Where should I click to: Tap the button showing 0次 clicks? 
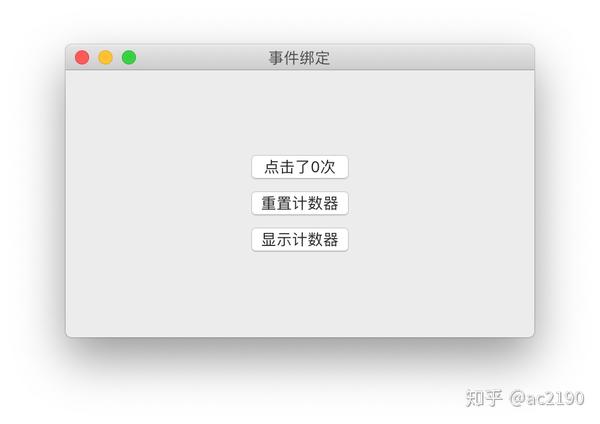pyautogui.click(x=300, y=167)
